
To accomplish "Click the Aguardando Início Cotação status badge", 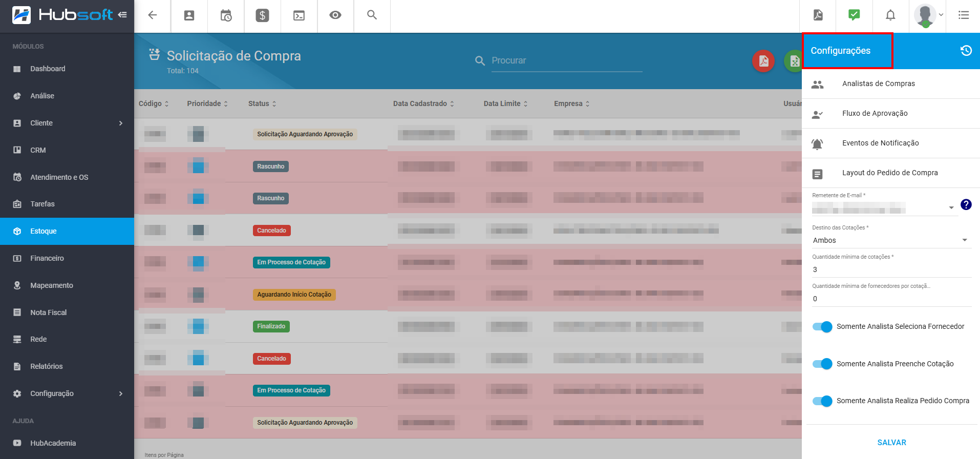I will click(x=294, y=295).
